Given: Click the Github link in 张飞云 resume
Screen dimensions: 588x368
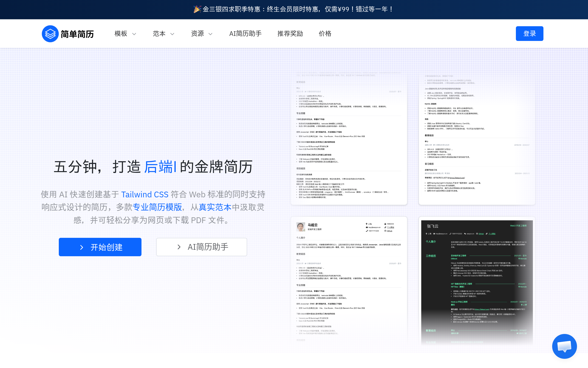Looking at the screenshot, I should tap(481, 234).
